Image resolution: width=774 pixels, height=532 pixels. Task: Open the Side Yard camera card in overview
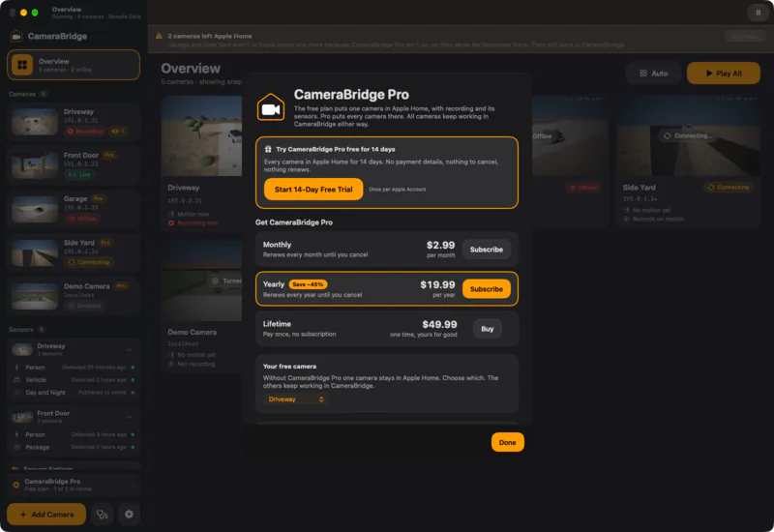coord(688,162)
